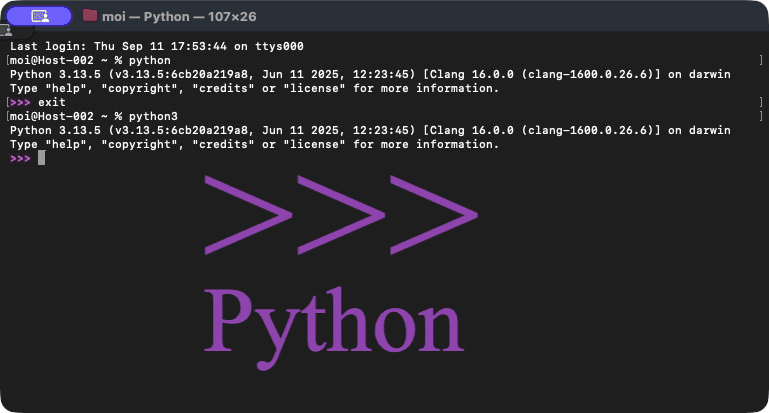
Task: Click the 'moi@Host-002 ~ % python3' command line
Action: [x=94, y=116]
